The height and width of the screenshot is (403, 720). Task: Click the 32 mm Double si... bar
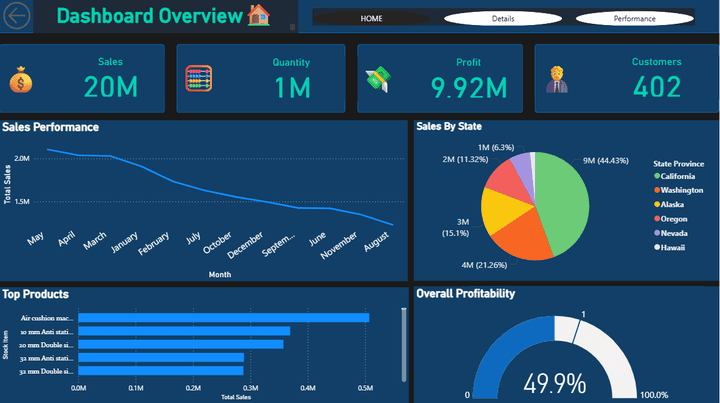(x=161, y=370)
